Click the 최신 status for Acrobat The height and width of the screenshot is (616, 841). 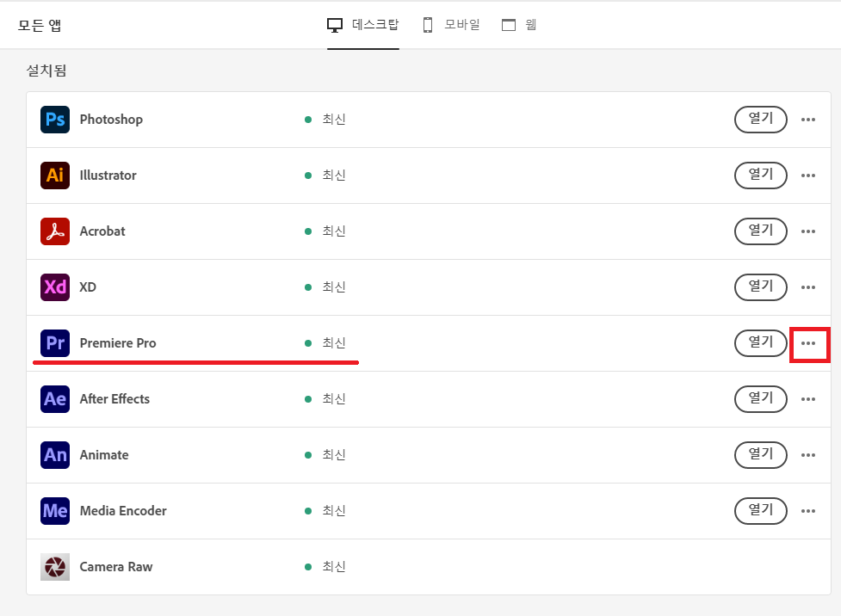pos(334,231)
